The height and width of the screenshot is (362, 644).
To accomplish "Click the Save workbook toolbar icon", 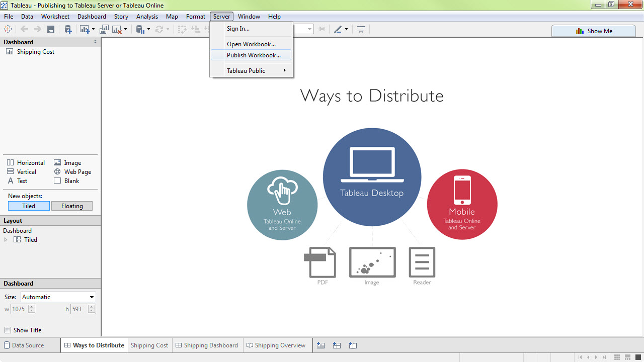I will 51,29.
